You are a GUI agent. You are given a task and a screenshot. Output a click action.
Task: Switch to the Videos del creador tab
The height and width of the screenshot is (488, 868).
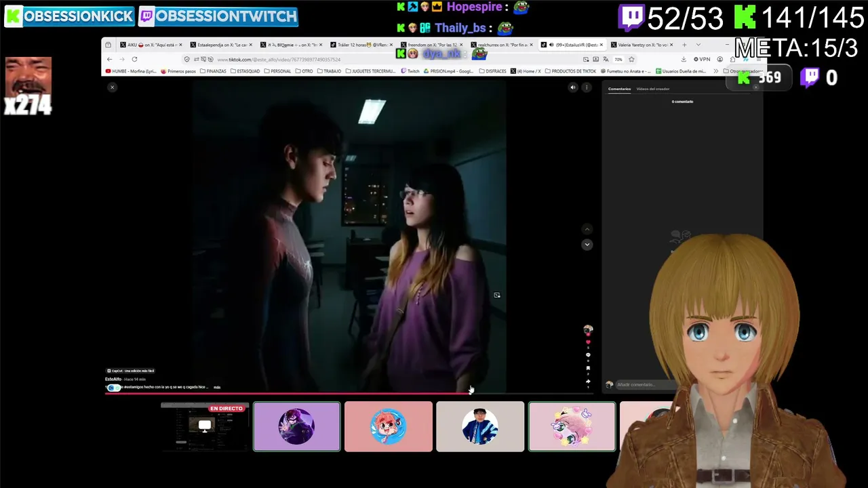653,89
